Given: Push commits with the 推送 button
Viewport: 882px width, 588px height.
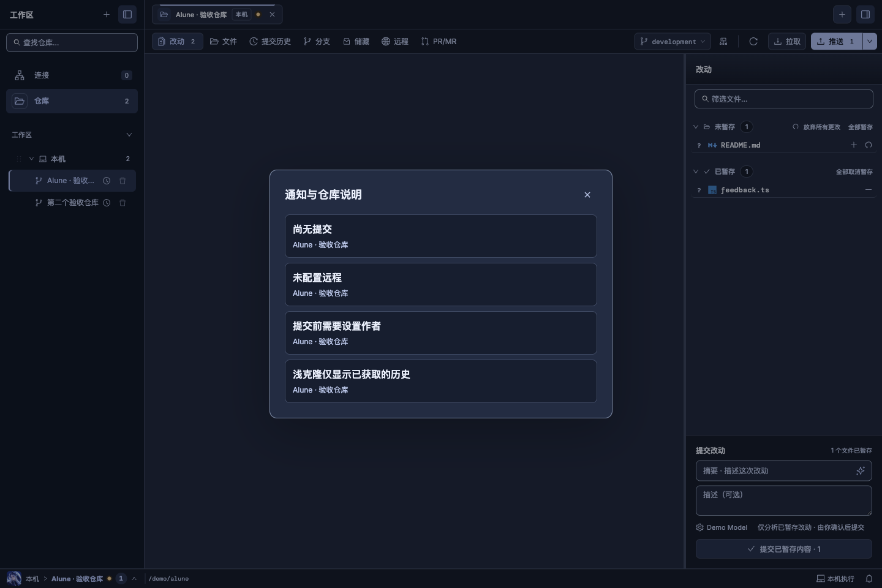Looking at the screenshot, I should [x=837, y=41].
